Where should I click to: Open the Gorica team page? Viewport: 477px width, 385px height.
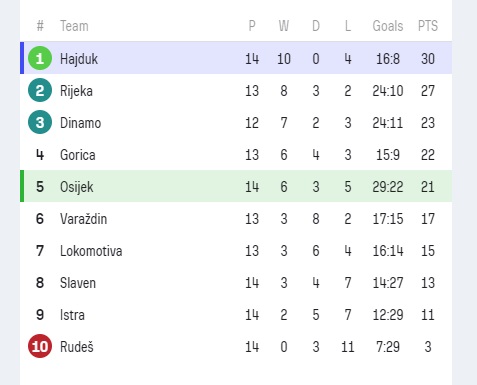pos(78,155)
